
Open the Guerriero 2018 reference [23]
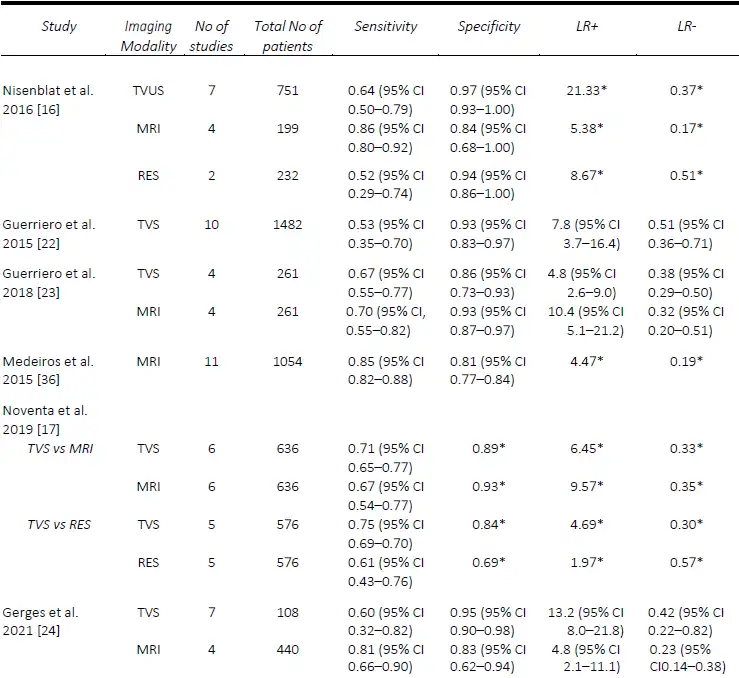click(x=48, y=293)
